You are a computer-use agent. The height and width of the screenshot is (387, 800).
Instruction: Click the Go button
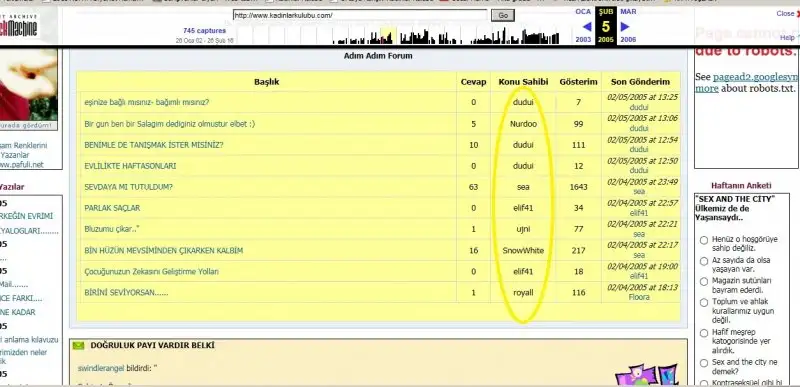click(503, 15)
